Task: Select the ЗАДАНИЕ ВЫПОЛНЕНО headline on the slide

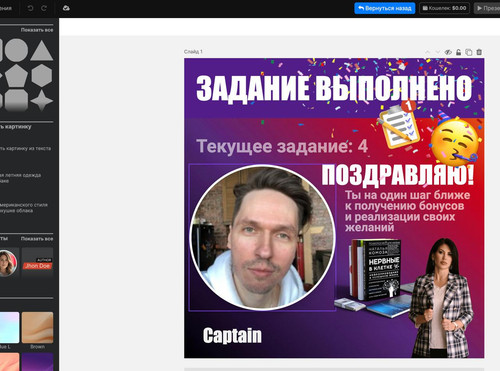Action: click(334, 88)
